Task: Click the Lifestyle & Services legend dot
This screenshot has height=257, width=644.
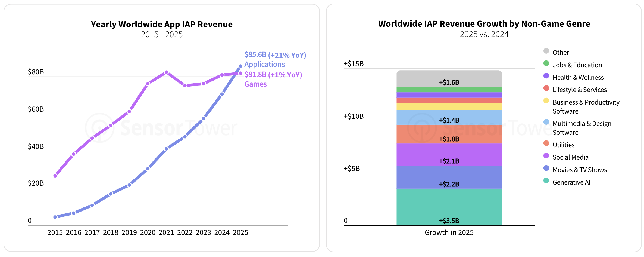Action: [x=546, y=88]
